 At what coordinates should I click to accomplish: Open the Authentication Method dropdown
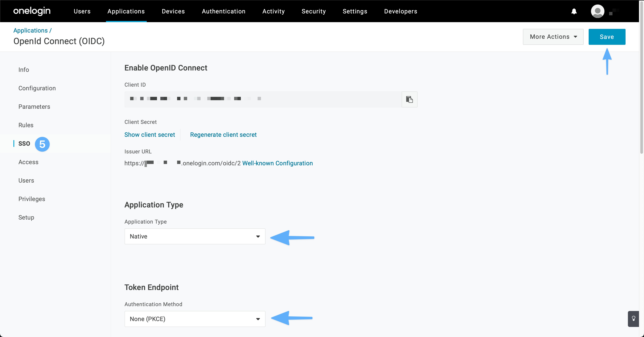(195, 319)
